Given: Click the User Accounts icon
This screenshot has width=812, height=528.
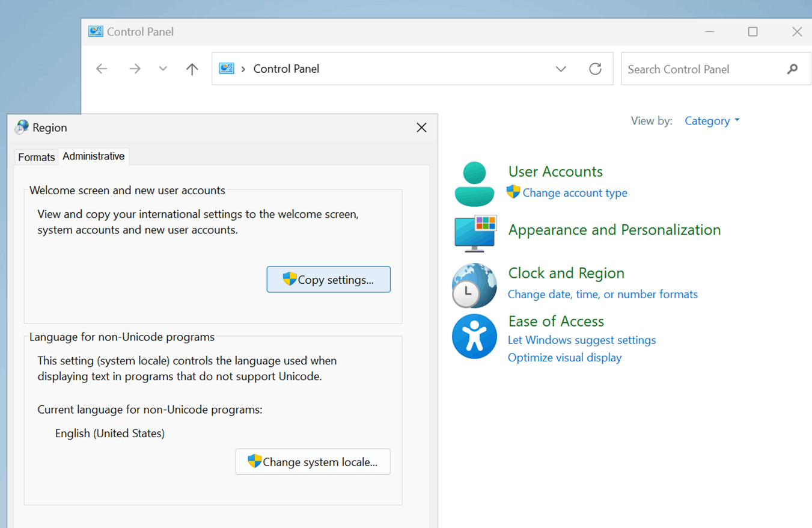Looking at the screenshot, I should 474,184.
